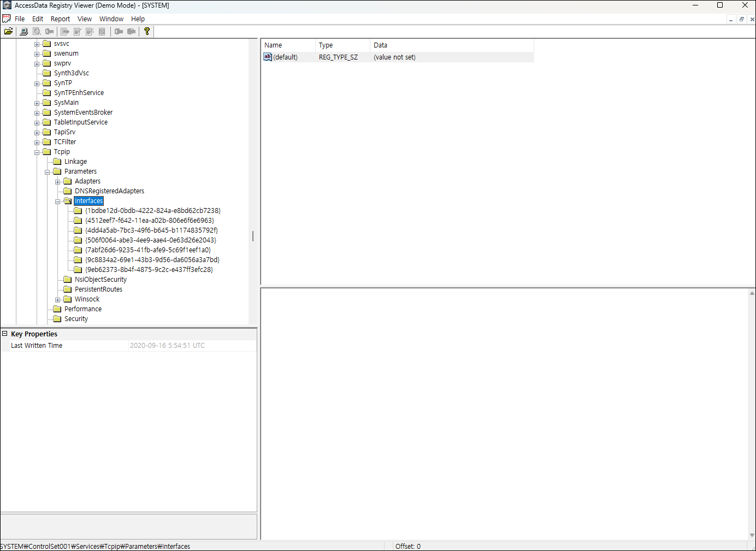
Task: Click the Name column header
Action: tap(288, 45)
